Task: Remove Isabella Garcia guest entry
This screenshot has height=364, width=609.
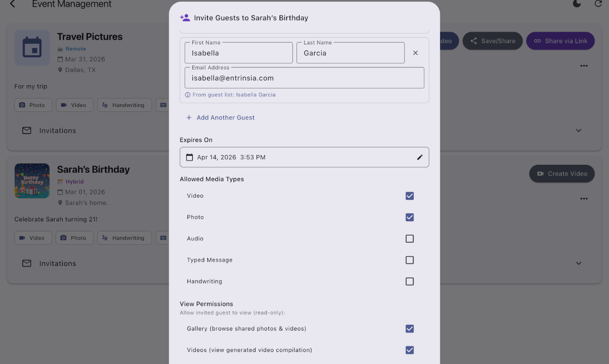Action: click(x=415, y=53)
